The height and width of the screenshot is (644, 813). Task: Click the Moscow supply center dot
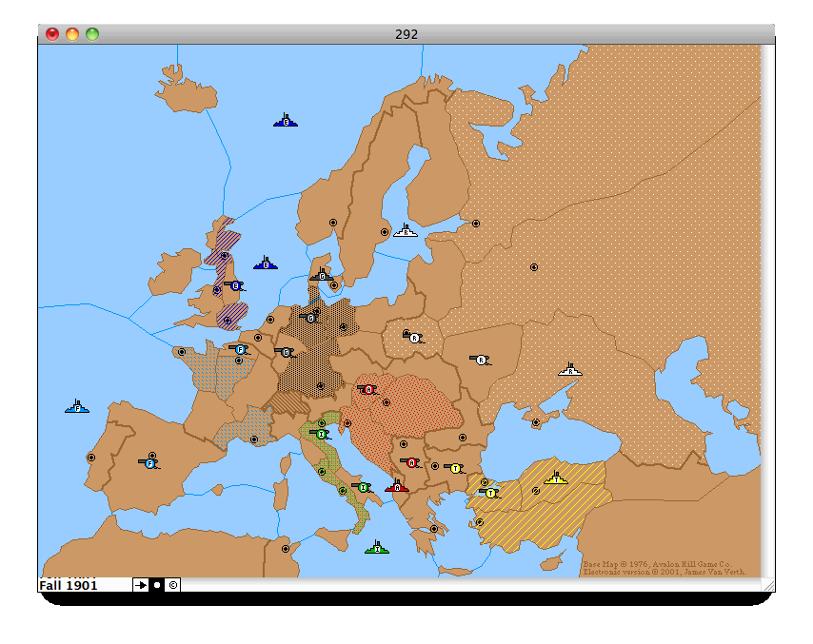pos(534,267)
